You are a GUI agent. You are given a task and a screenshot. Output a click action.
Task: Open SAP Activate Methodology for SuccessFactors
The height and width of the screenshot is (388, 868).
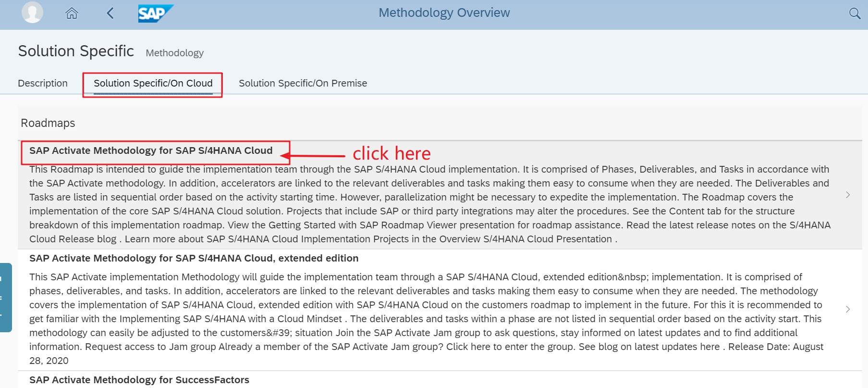pos(139,380)
